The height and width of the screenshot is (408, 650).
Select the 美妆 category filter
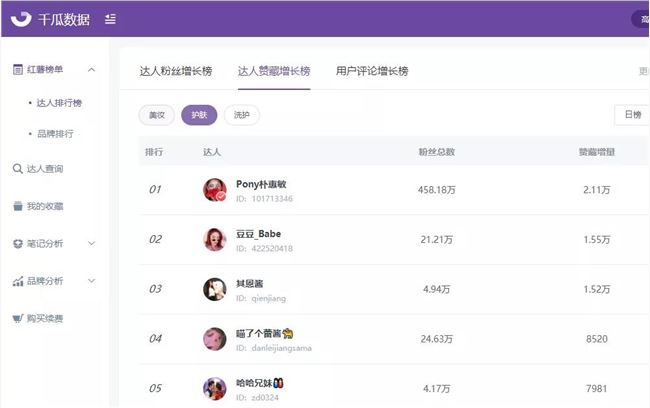[156, 115]
